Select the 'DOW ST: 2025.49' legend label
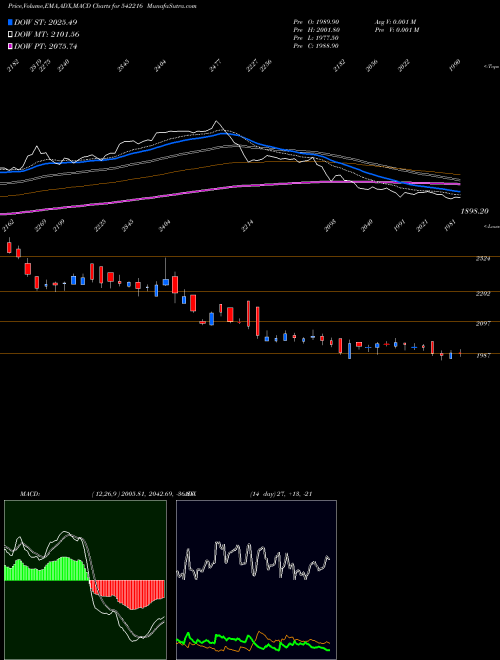The width and height of the screenshot is (500, 660). 46,22
